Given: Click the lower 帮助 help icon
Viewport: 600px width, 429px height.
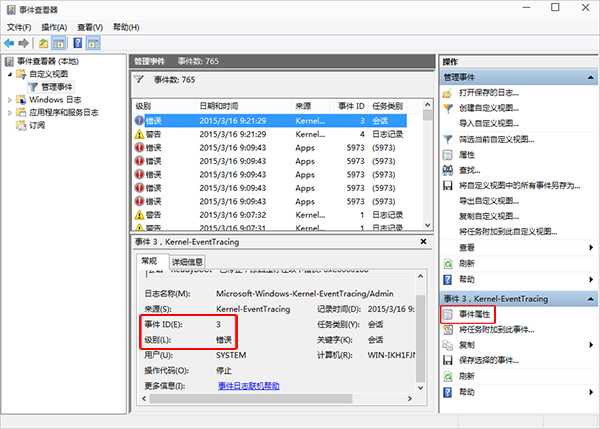Looking at the screenshot, I should point(447,392).
